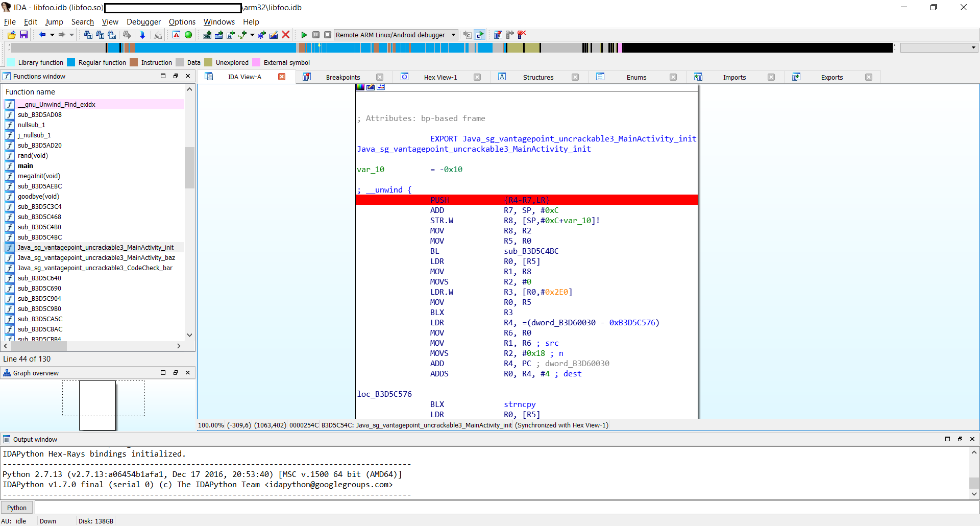Click the step-trace icon after debugger dropdown
980x526 pixels.
point(467,35)
